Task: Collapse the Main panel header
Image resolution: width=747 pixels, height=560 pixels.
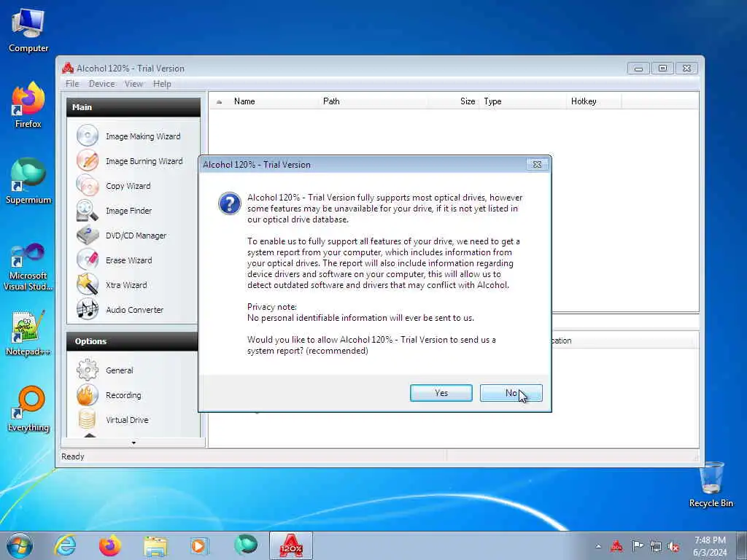Action: (x=133, y=107)
